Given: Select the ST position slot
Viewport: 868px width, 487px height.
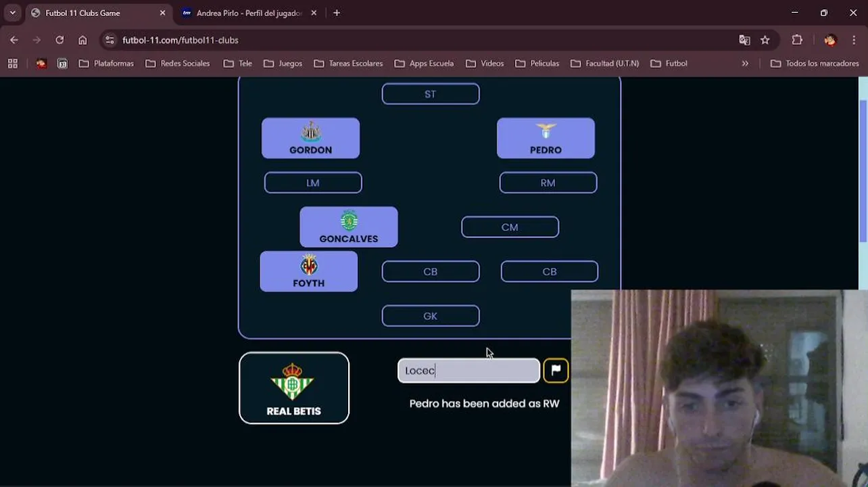Looking at the screenshot, I should coord(431,94).
